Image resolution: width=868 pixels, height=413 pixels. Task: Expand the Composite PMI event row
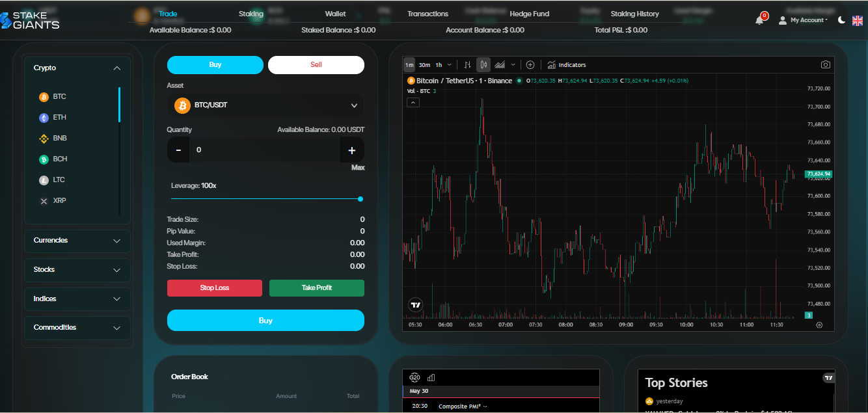(x=501, y=406)
